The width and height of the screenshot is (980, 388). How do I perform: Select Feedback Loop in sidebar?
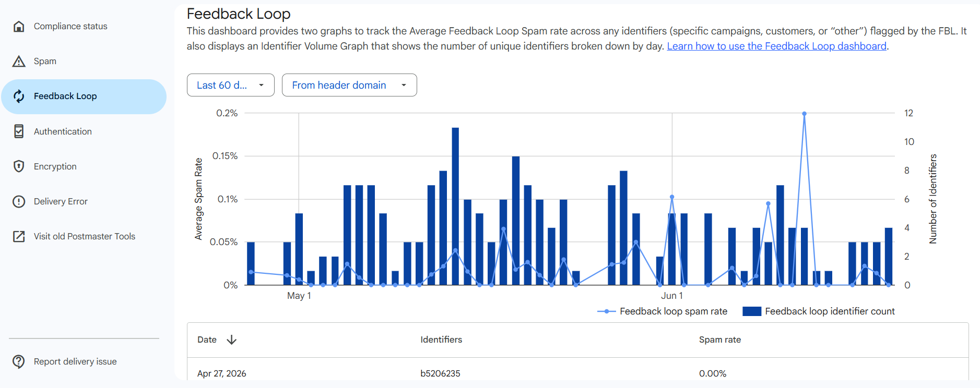pos(84,96)
